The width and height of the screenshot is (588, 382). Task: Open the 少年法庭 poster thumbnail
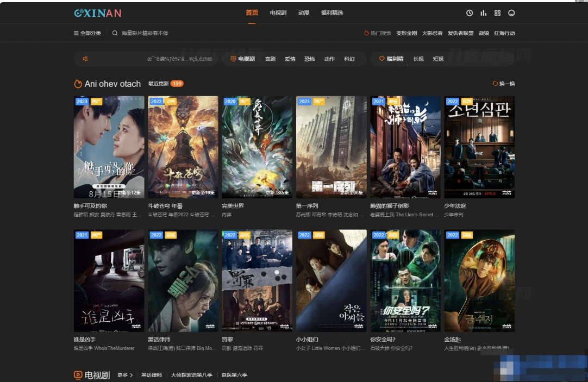[479, 147]
